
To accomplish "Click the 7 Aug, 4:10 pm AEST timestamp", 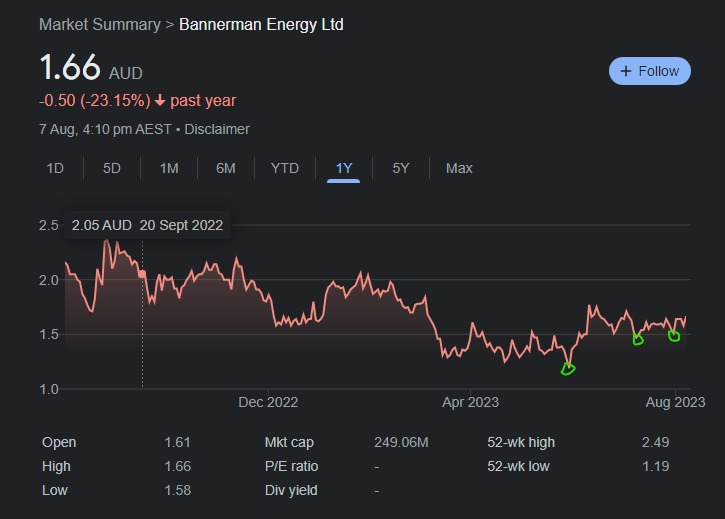I will 105,129.
